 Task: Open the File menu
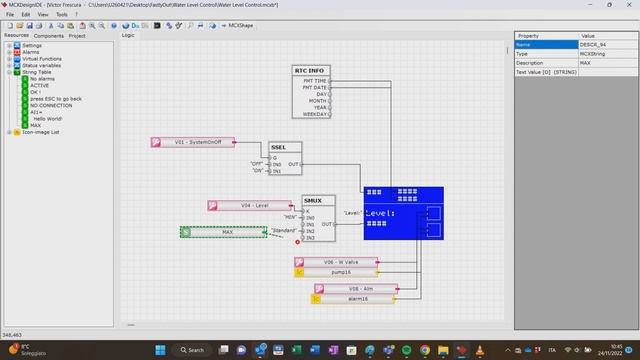click(x=10, y=14)
